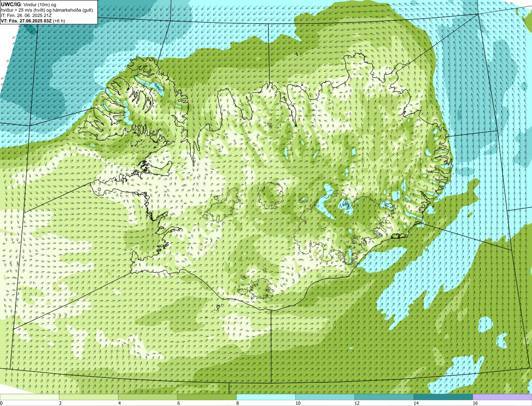Click the legend scale label "10"
Image resolution: width=532 pixels, height=406 pixels.
pos(298,403)
